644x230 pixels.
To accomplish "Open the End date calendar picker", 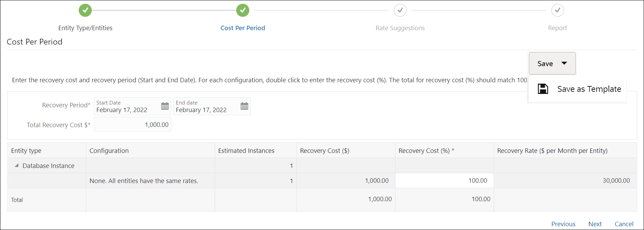I will [244, 106].
